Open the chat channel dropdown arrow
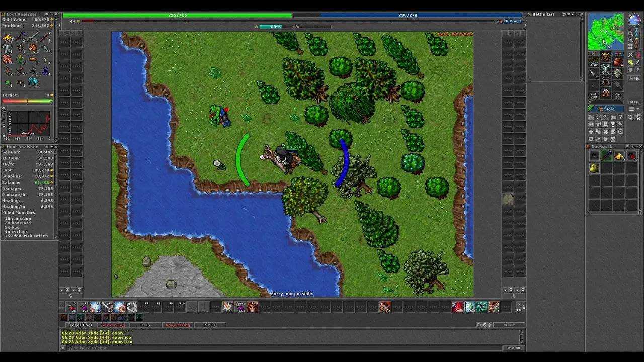The image size is (644, 362). [63, 348]
